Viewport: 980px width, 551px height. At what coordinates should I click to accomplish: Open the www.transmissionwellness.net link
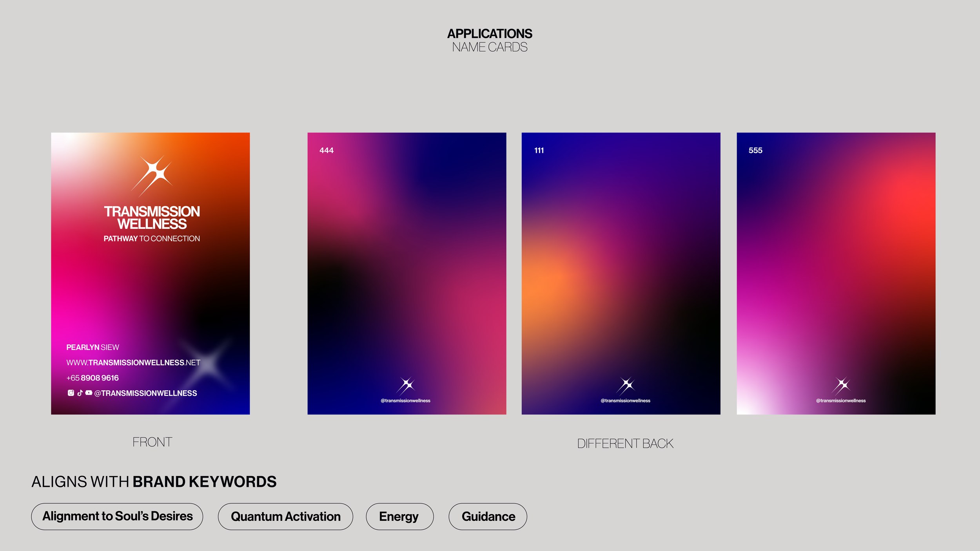pos(133,362)
